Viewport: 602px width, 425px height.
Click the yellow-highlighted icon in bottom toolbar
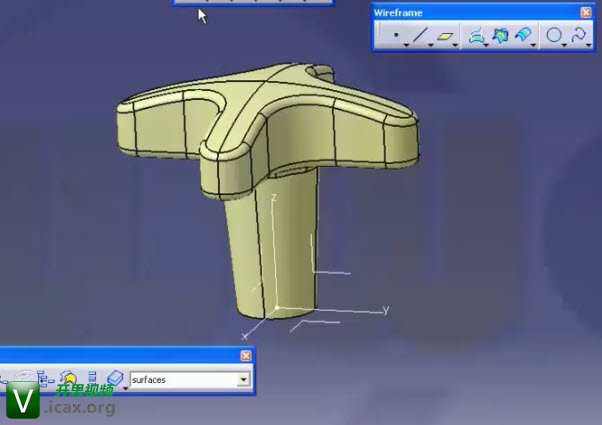[x=68, y=379]
